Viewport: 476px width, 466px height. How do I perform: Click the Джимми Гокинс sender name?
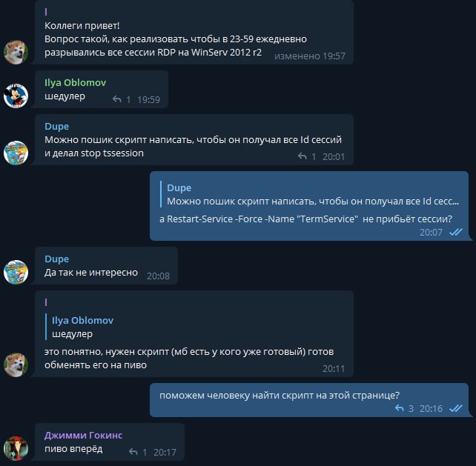coord(84,435)
